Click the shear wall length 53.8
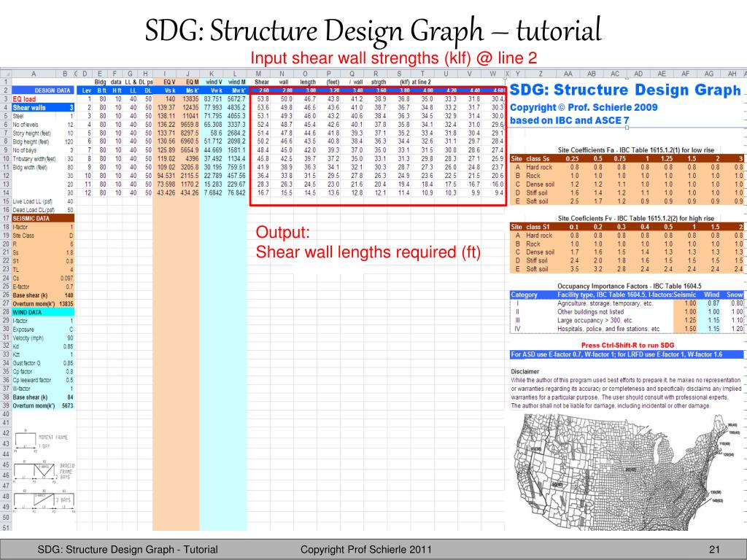747x560 pixels. pyautogui.click(x=263, y=99)
